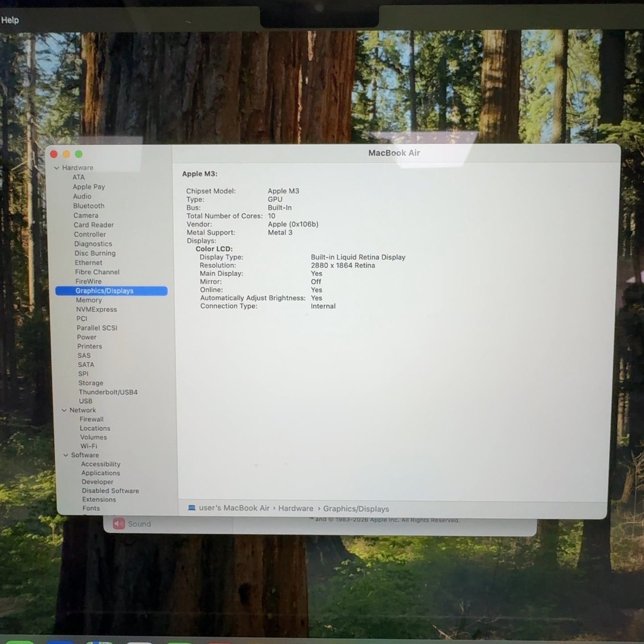Show Power information

tap(86, 337)
